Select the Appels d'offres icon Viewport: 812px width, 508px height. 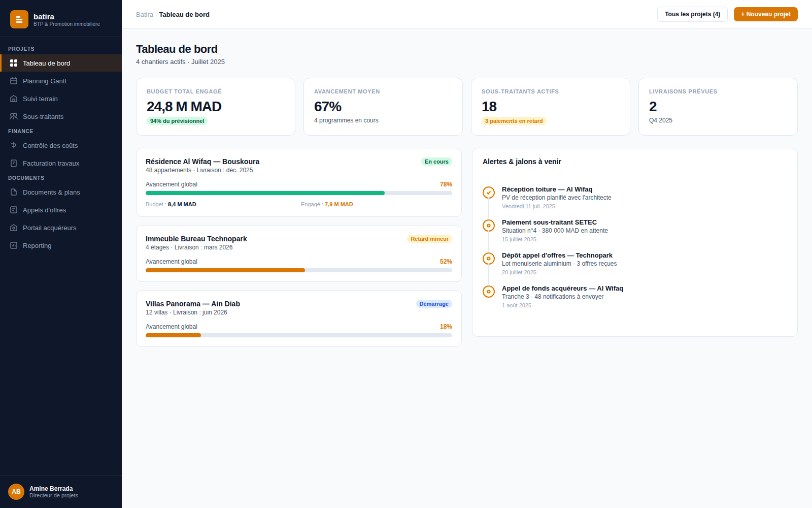[14, 210]
